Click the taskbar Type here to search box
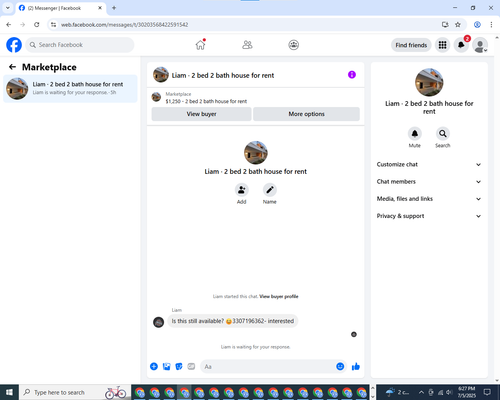Screen dimensions: 500x400 pos(75,392)
